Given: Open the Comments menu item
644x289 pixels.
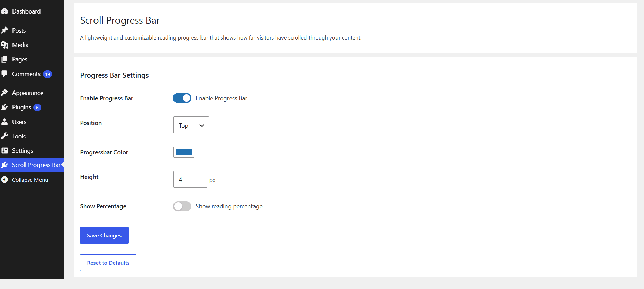Looking at the screenshot, I should (x=32, y=74).
